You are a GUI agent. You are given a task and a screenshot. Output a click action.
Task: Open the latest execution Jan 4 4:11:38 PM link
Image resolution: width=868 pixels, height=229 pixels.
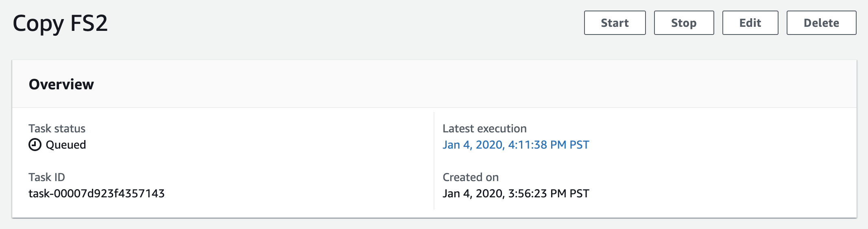[516, 145]
